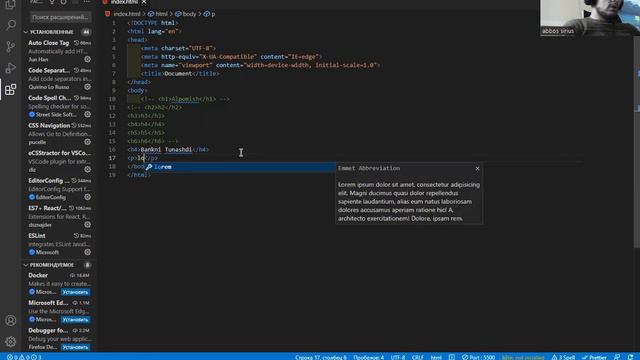Image resolution: width=640 pixels, height=360 pixels.
Task: Open the Code Separator extension entry
Action: click(x=59, y=78)
